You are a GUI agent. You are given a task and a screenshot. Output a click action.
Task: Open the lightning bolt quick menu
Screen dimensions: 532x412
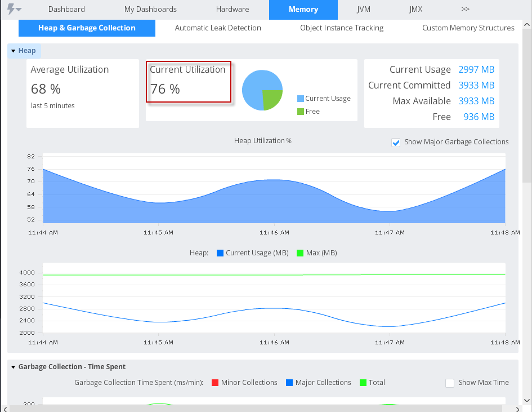point(14,9)
